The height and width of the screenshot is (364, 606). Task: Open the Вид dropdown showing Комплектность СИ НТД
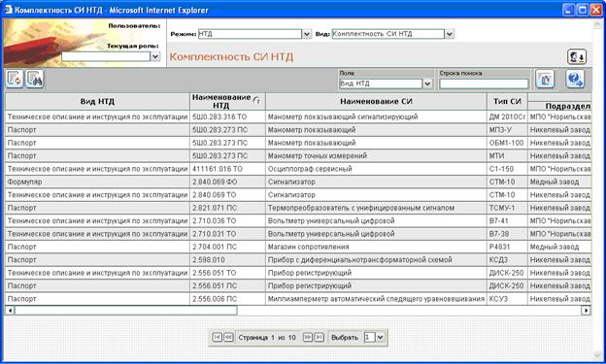tap(449, 34)
